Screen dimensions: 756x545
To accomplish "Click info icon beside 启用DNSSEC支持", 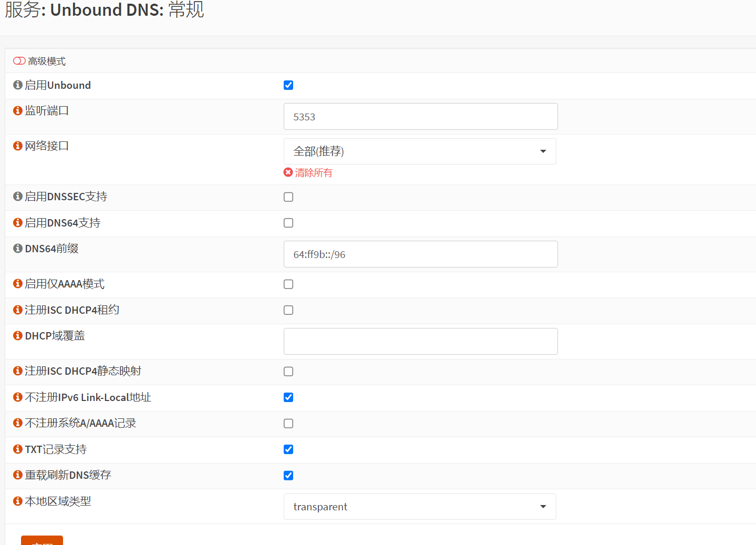I will [x=18, y=197].
